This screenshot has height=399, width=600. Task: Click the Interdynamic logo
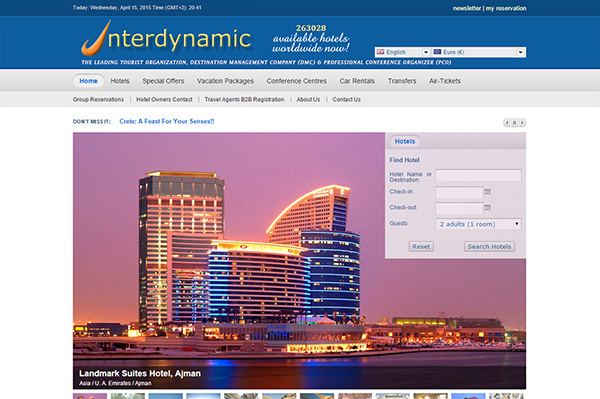click(x=166, y=39)
